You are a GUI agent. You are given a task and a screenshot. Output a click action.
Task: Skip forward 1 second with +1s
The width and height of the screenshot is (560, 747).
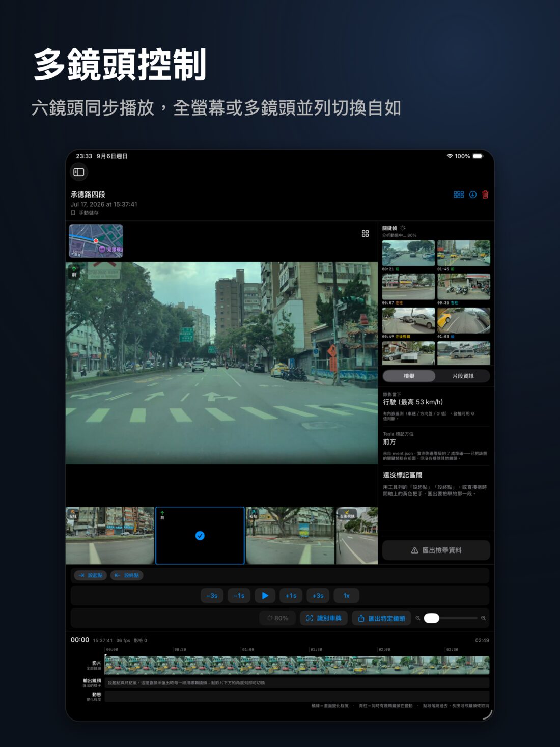tap(291, 595)
